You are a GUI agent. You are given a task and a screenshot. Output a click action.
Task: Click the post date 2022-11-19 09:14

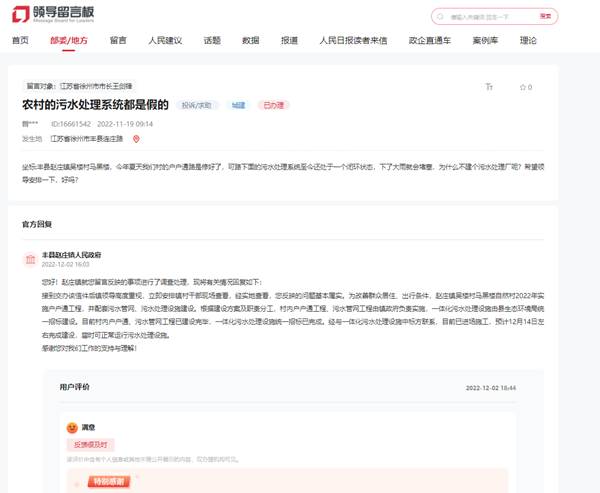point(125,124)
